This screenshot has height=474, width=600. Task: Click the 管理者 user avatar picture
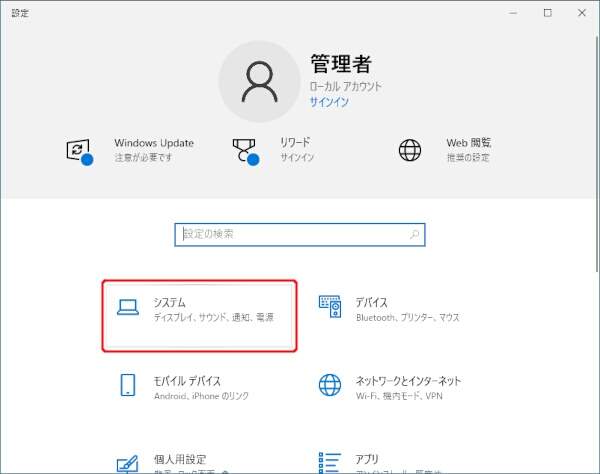click(259, 82)
